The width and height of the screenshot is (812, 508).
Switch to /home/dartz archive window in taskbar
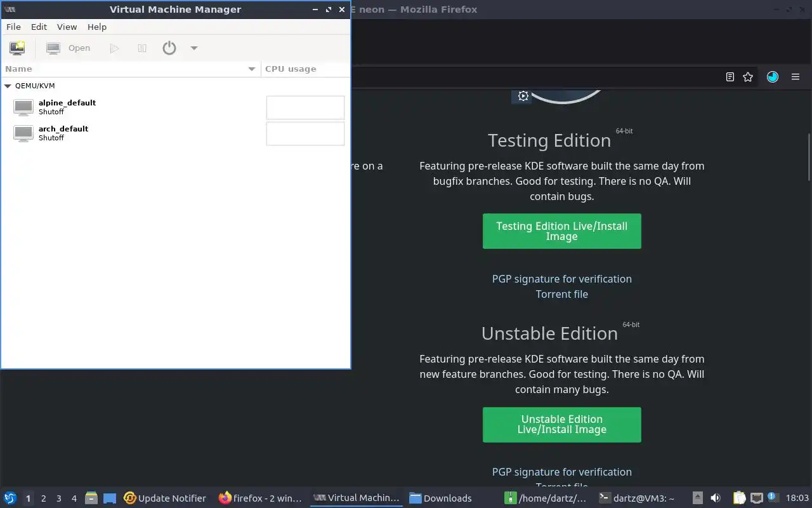tap(545, 498)
